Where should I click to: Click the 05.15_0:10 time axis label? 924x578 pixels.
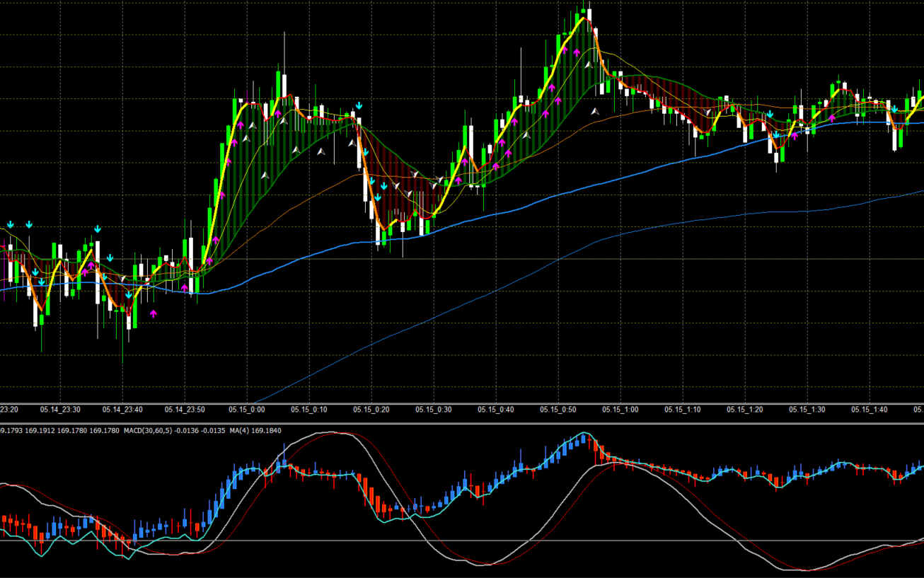[x=309, y=410]
